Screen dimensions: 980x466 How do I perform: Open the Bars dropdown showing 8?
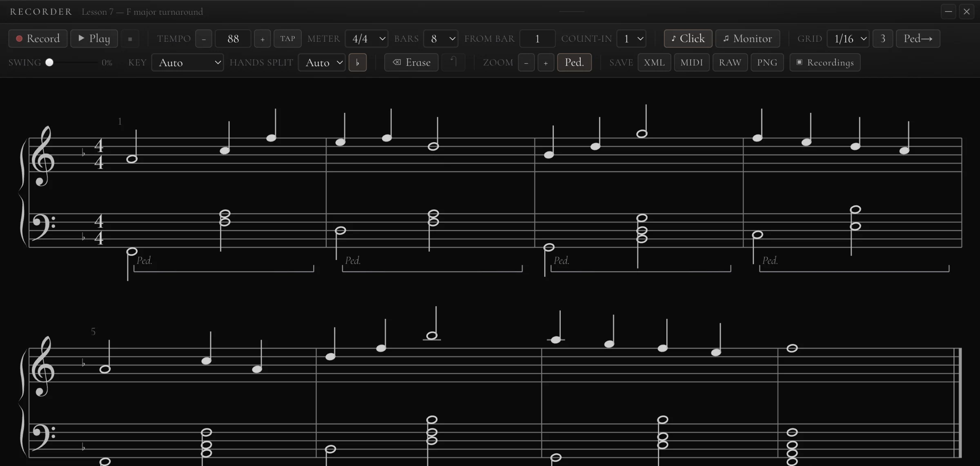pos(441,38)
